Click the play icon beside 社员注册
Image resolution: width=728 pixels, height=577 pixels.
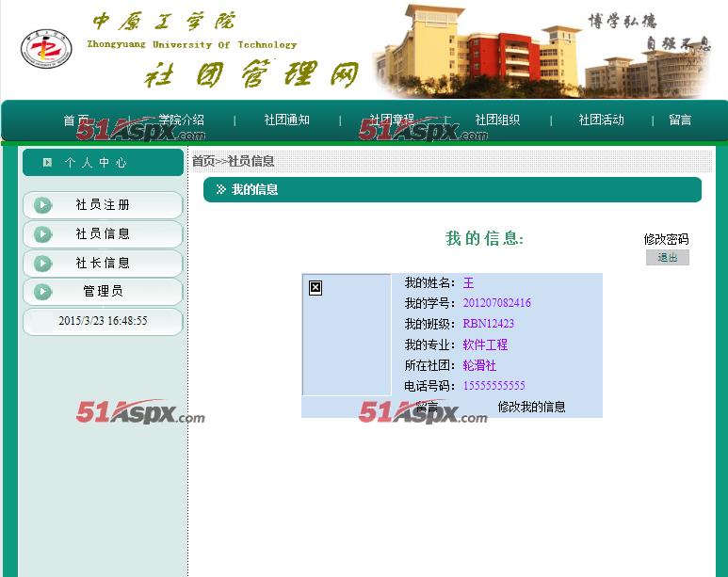tap(42, 205)
